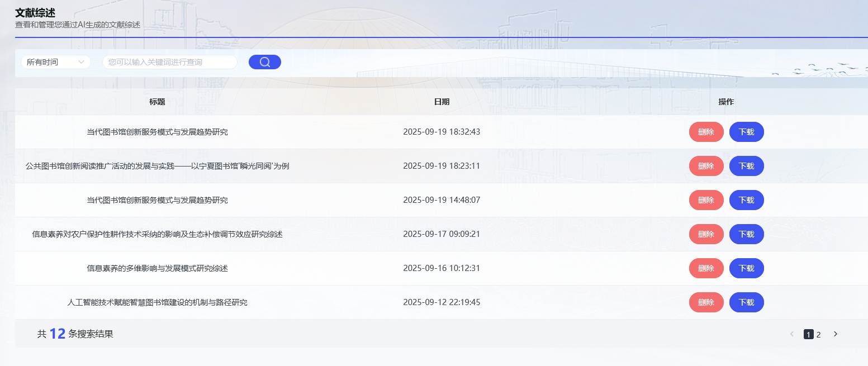Delete the 人工智能技术赋能智慧图书馆 review
This screenshot has height=366, width=868.
(x=706, y=302)
